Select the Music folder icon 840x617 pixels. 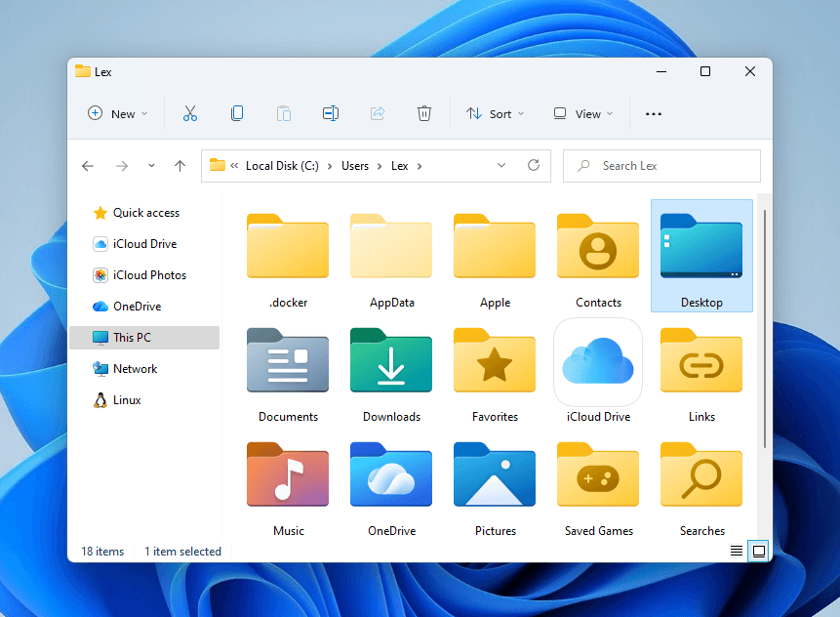288,474
